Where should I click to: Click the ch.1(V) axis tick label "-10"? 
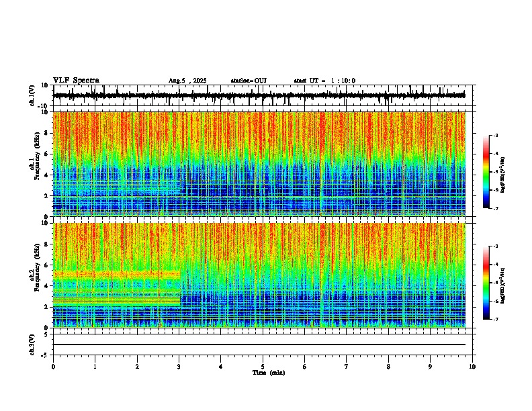(x=44, y=106)
